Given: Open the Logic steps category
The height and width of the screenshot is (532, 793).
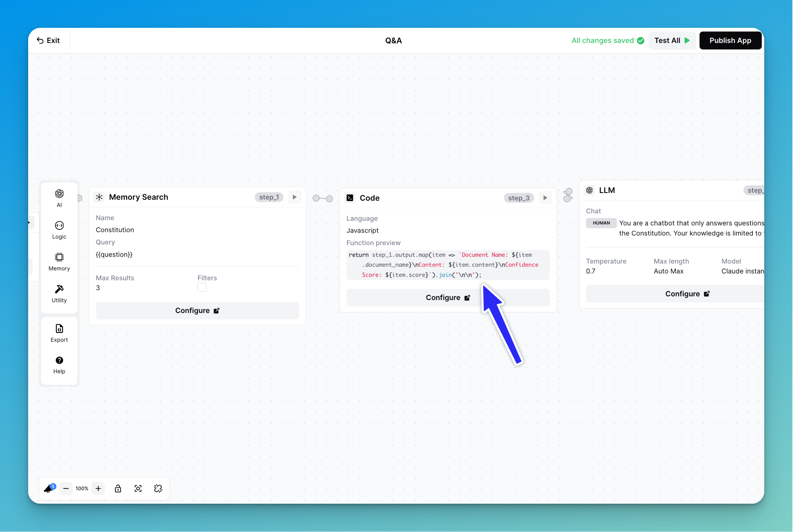Looking at the screenshot, I should [x=59, y=230].
